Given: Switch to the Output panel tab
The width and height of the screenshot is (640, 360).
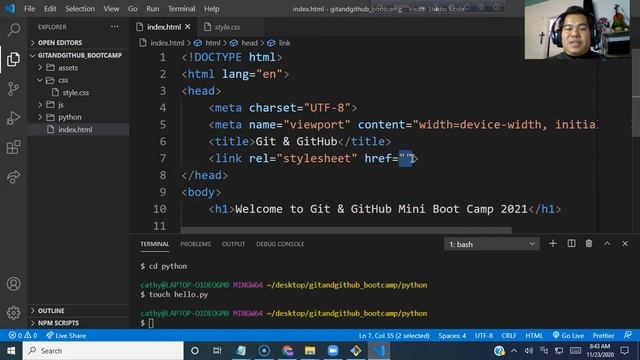Looking at the screenshot, I should point(233,244).
